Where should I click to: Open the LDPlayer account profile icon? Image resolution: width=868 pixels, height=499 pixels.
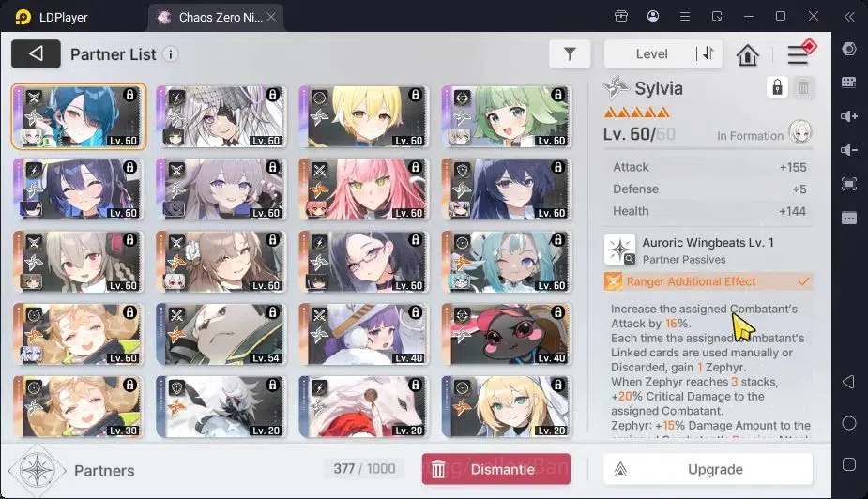(x=653, y=16)
